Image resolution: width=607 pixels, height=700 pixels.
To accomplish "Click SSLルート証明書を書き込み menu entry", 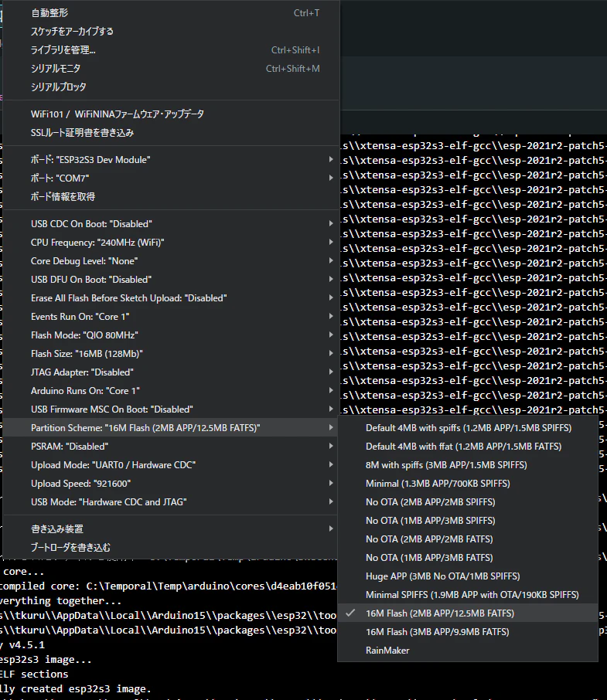I will pos(171,133).
